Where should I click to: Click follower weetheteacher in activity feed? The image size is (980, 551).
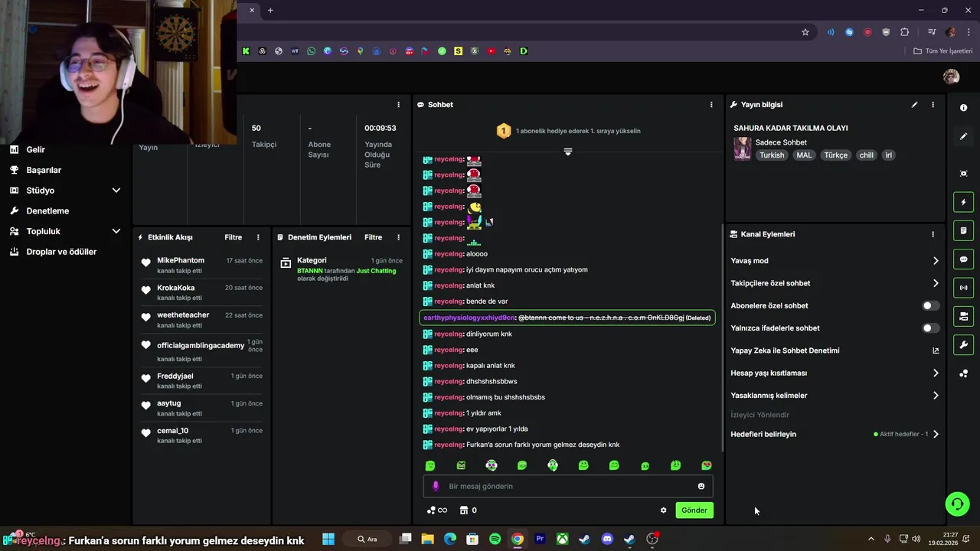[x=183, y=315]
